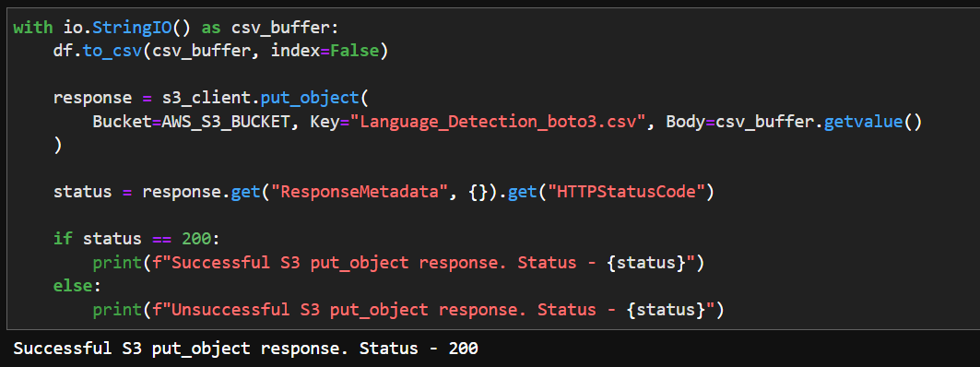Click the AWS_S3_BUCKET constant

click(226, 122)
